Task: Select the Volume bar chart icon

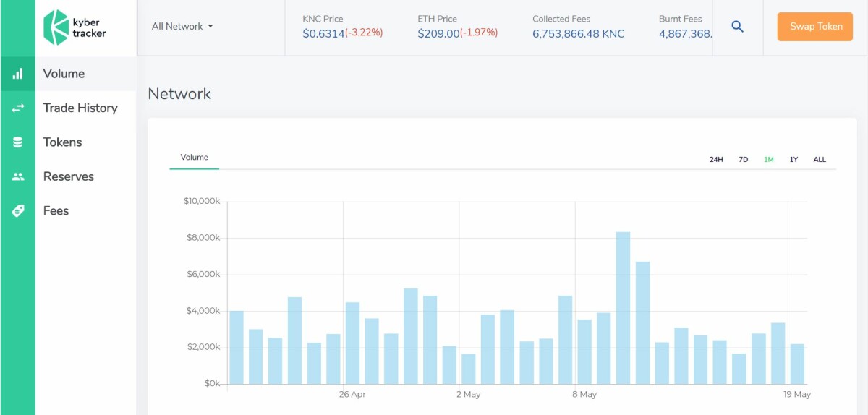Action: pyautogui.click(x=18, y=74)
